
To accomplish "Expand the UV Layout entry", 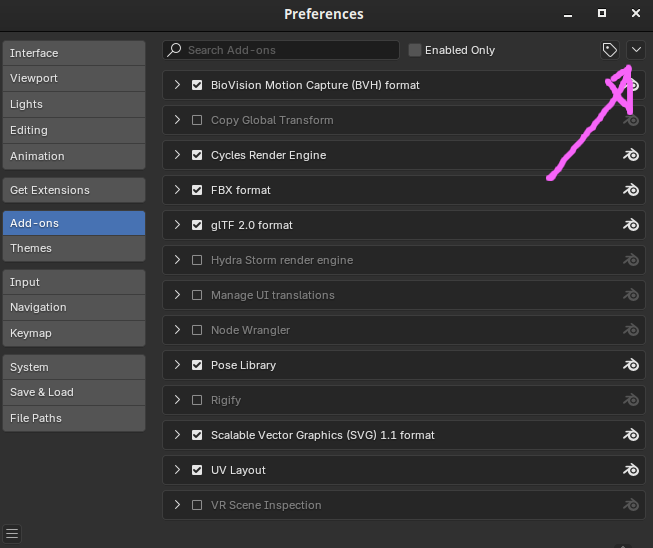I will 177,470.
